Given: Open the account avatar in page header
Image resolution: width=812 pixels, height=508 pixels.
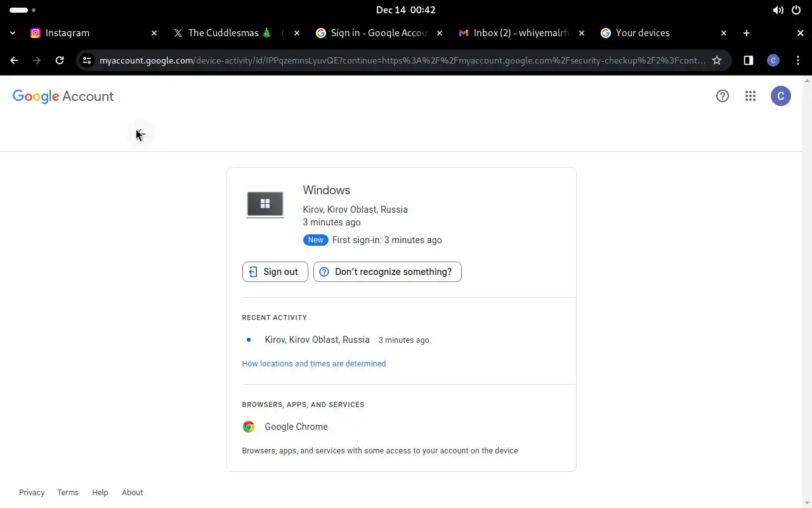Looking at the screenshot, I should (x=781, y=96).
